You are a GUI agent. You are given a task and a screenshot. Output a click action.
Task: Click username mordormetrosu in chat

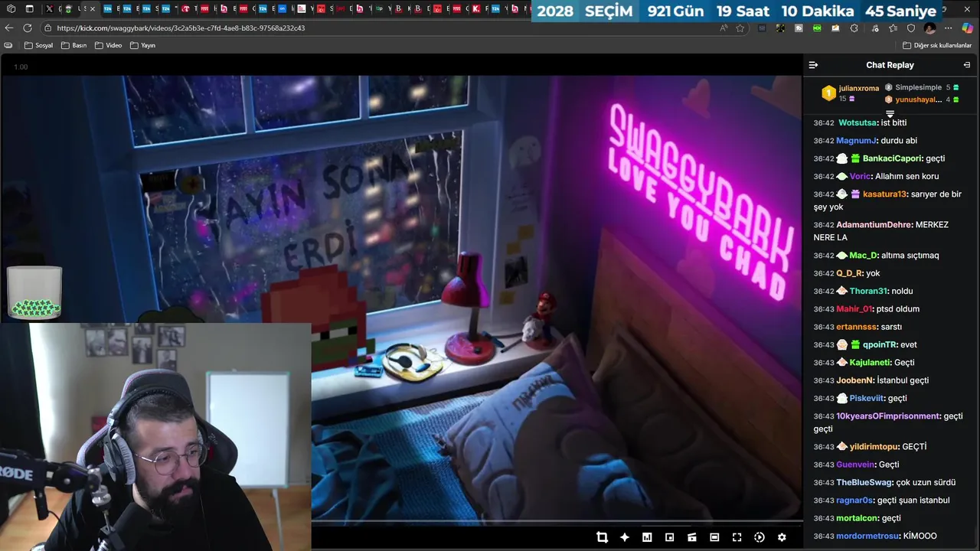[x=868, y=536]
